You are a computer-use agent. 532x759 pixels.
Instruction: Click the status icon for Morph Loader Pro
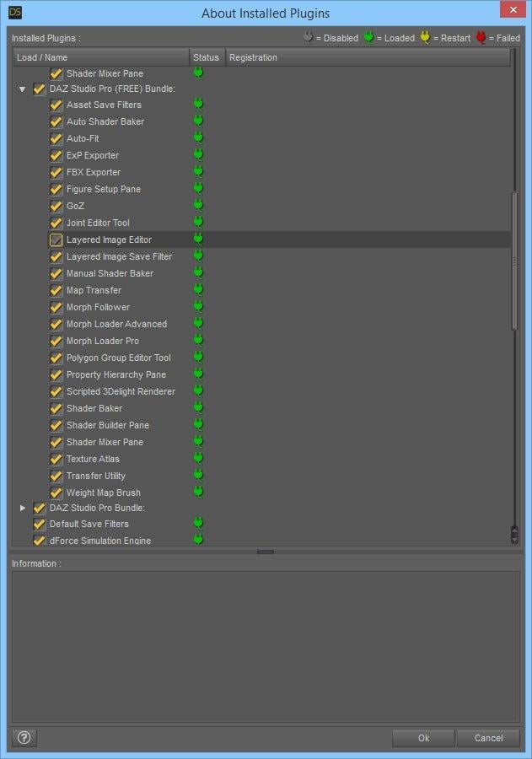click(x=198, y=341)
